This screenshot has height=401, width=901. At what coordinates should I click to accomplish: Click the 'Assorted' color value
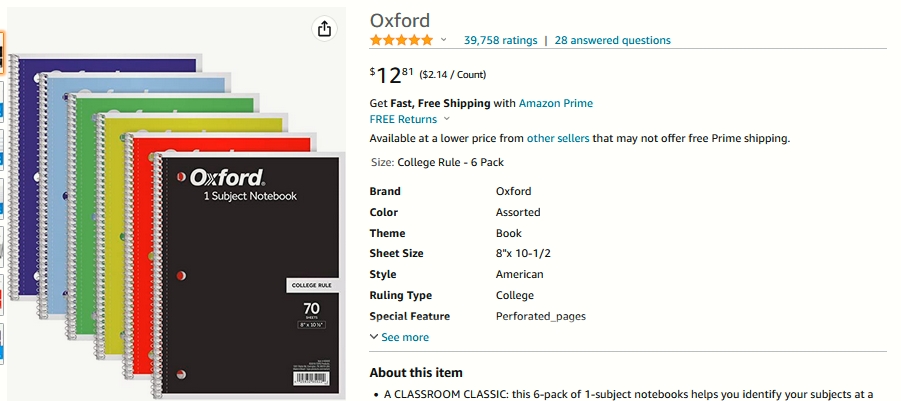click(x=518, y=213)
